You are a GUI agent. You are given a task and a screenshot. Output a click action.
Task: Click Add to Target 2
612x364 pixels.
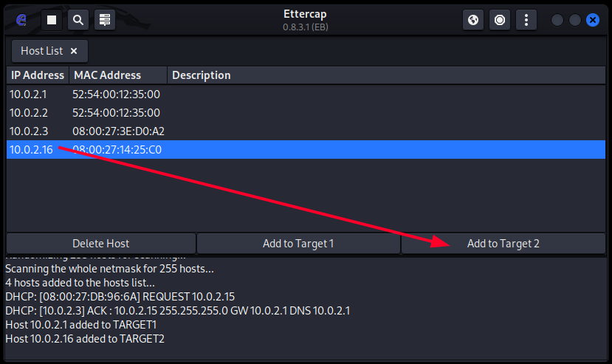pyautogui.click(x=503, y=244)
